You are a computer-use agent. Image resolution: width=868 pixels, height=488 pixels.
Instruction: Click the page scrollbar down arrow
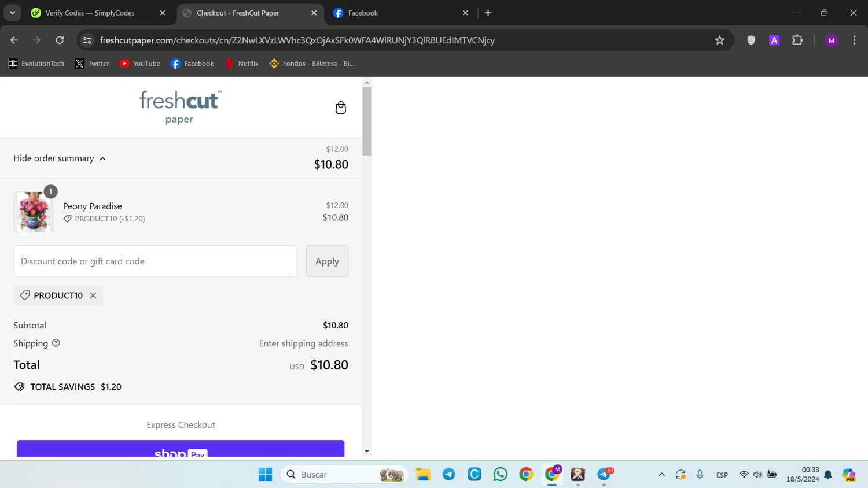tap(367, 452)
